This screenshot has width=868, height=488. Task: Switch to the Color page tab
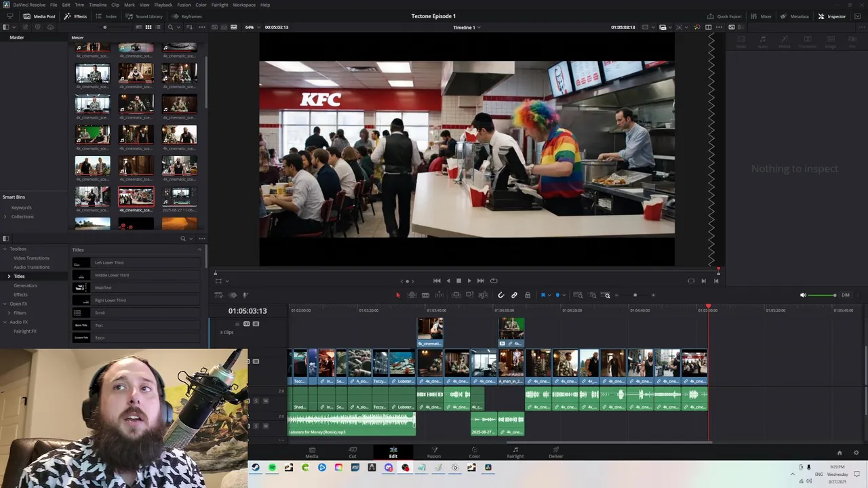coord(474,452)
